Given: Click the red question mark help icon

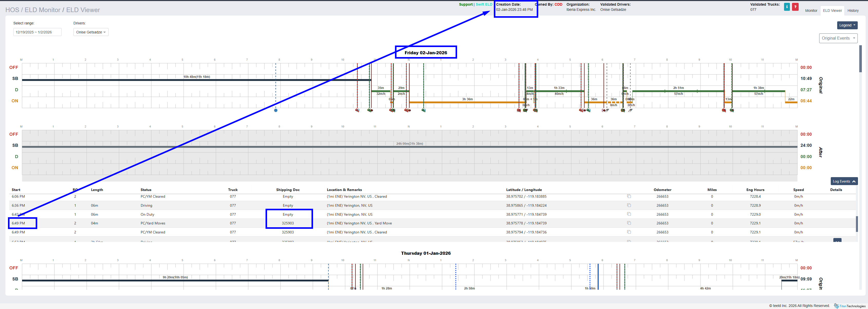Looking at the screenshot, I should [x=795, y=7].
